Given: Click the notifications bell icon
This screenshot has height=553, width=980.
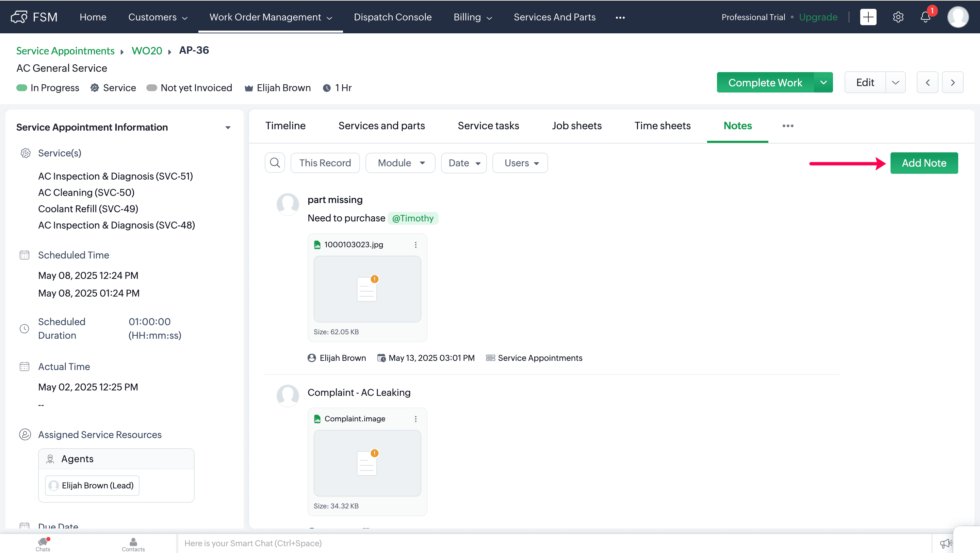Looking at the screenshot, I should click(x=925, y=17).
